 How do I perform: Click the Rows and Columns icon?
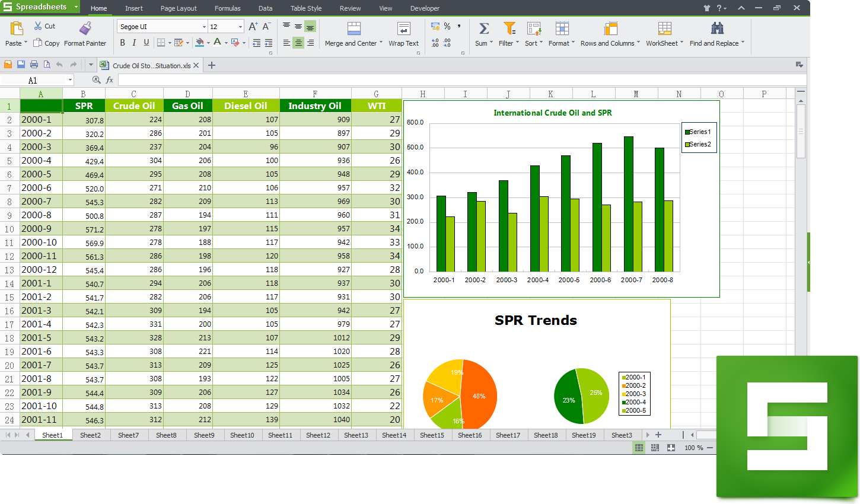[x=610, y=28]
